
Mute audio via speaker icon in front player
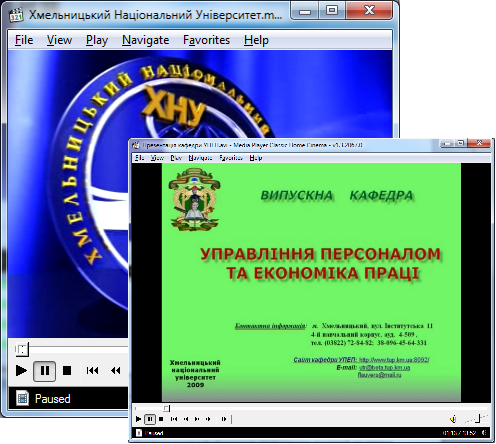(453, 419)
